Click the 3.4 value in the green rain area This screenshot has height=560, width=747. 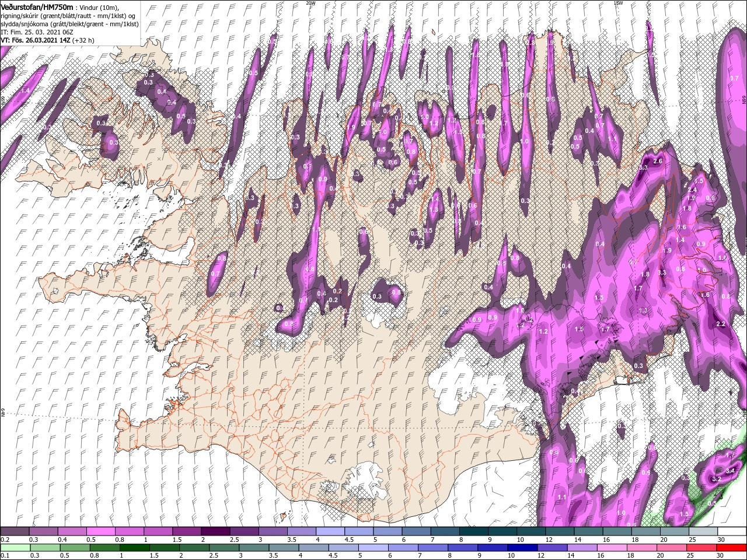(729, 470)
